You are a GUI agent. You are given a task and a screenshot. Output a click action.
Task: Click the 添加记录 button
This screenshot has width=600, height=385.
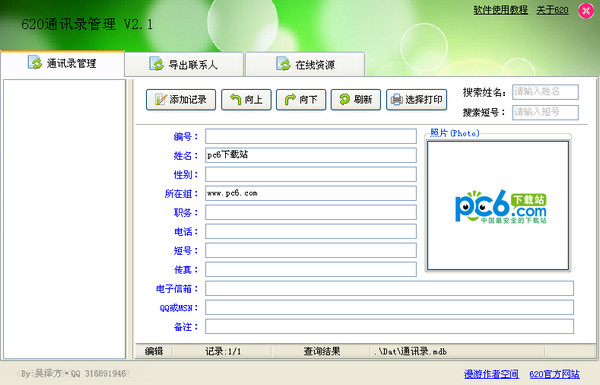181,100
